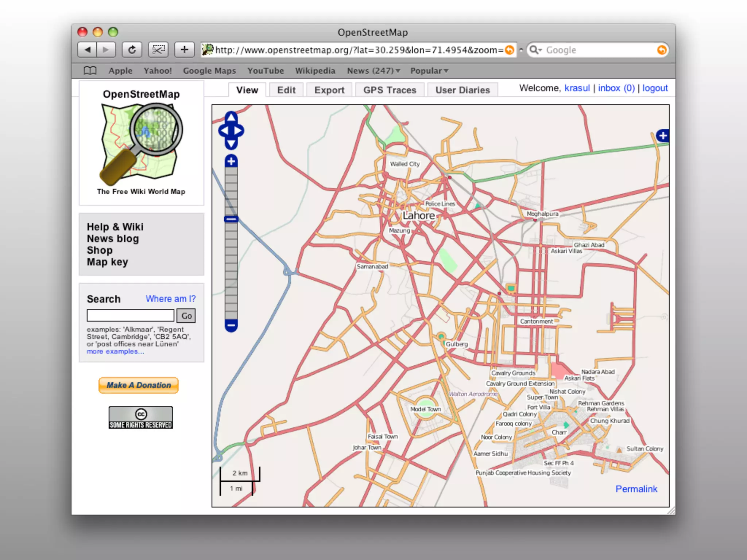The width and height of the screenshot is (747, 560).
Task: Open the News blog link
Action: (113, 238)
